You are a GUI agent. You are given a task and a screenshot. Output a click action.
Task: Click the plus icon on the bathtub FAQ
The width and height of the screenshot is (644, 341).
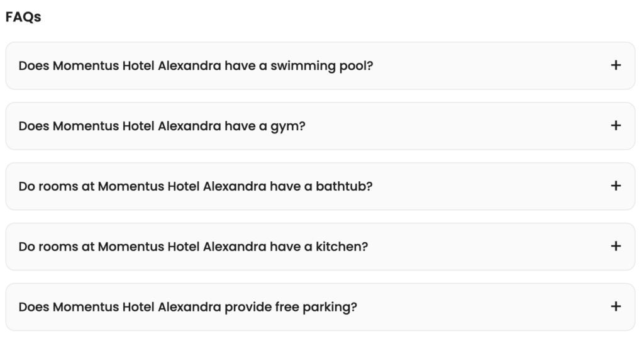pos(615,186)
